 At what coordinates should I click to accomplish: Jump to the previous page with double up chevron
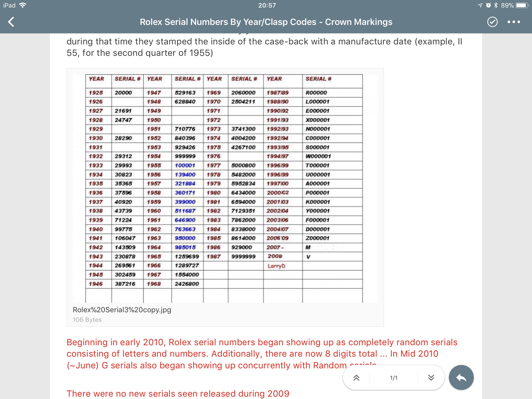coord(356,378)
